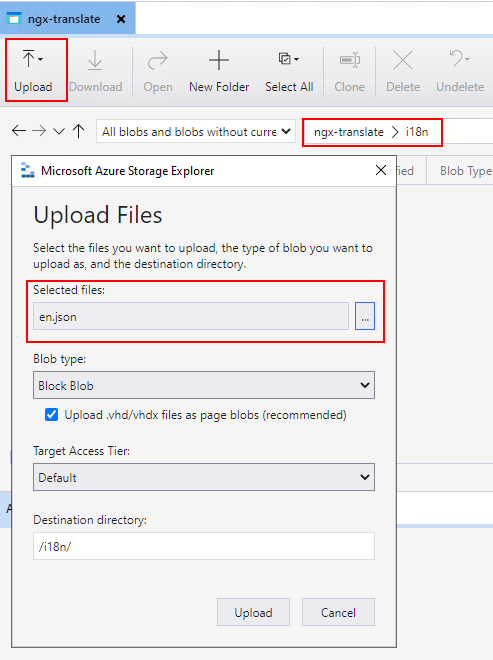Image resolution: width=493 pixels, height=660 pixels.
Task: Browse for files with the ellipsis button
Action: coord(365,316)
